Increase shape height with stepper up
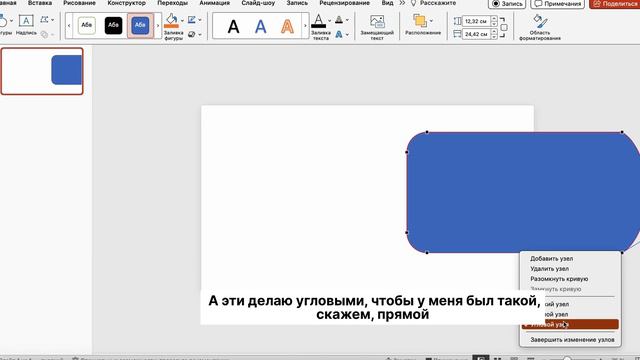Image resolution: width=640 pixels, height=360 pixels. tap(494, 18)
